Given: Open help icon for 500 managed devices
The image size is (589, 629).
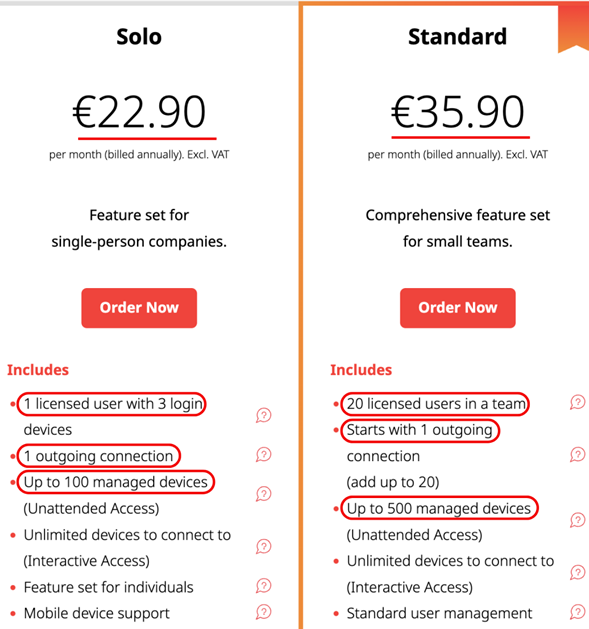Looking at the screenshot, I should [x=577, y=520].
